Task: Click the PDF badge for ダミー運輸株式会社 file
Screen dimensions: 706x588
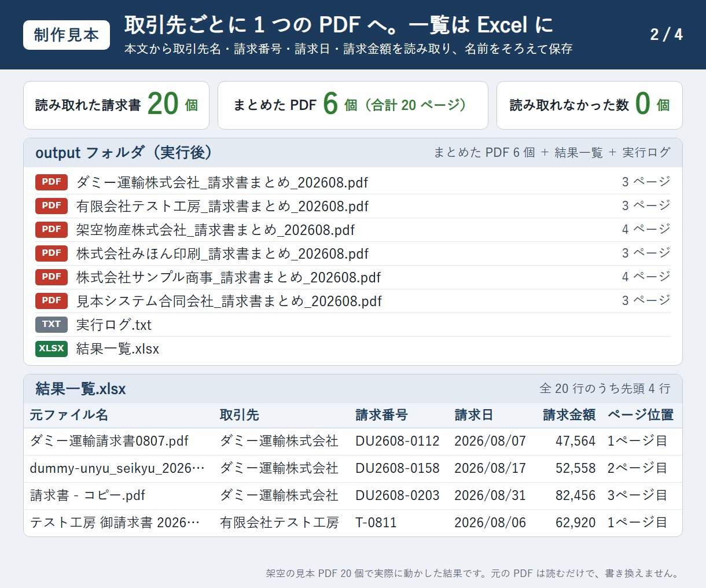Action: pos(52,182)
